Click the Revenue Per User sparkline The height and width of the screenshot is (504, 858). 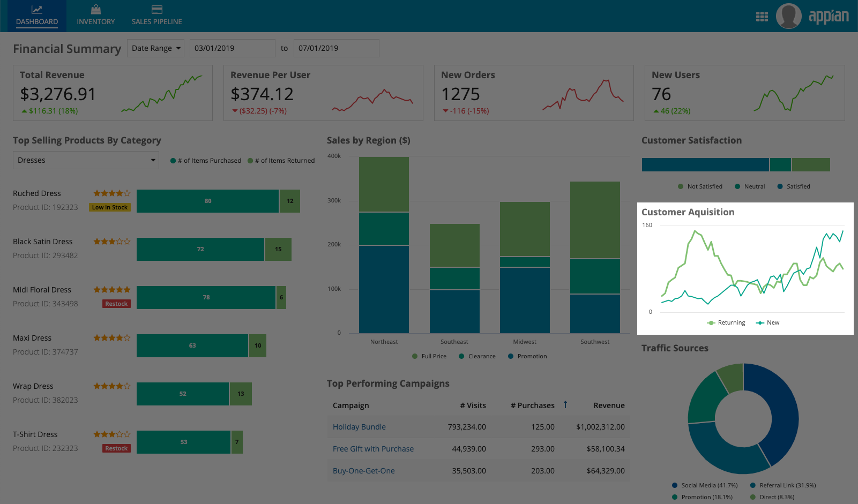click(372, 100)
